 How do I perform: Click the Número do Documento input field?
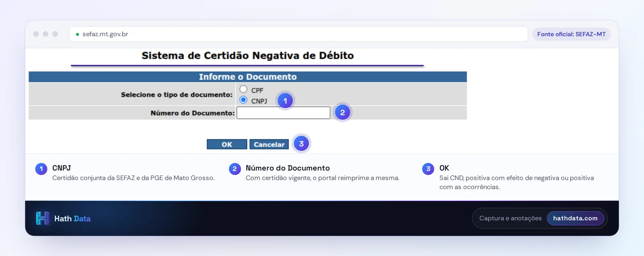[x=283, y=113]
